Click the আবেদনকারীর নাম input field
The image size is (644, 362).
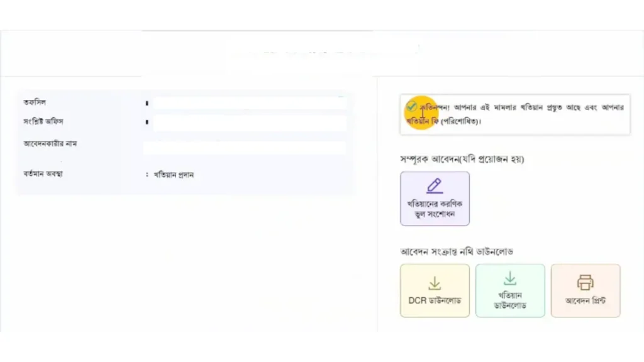244,147
